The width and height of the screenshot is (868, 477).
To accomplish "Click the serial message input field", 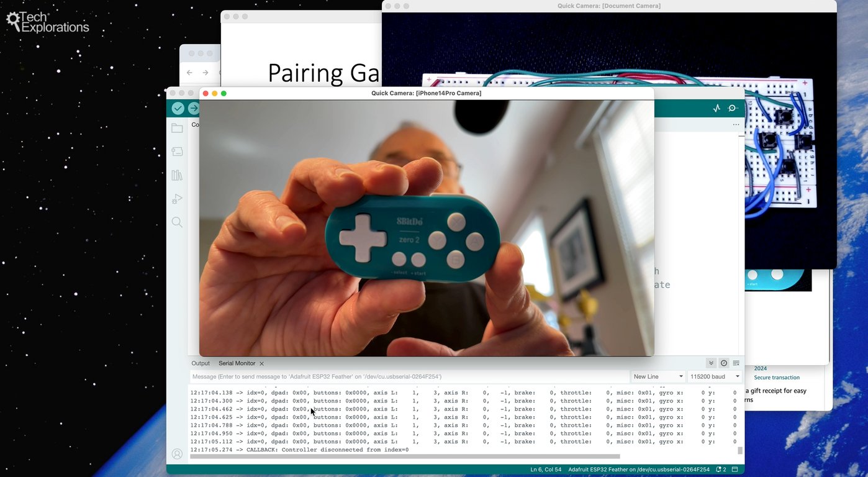I will [x=409, y=376].
